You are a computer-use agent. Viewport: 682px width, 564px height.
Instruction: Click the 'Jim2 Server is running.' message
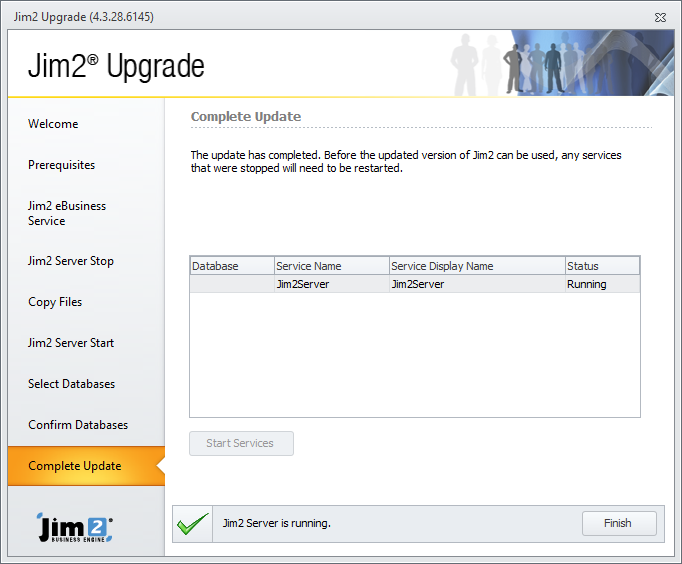click(277, 523)
